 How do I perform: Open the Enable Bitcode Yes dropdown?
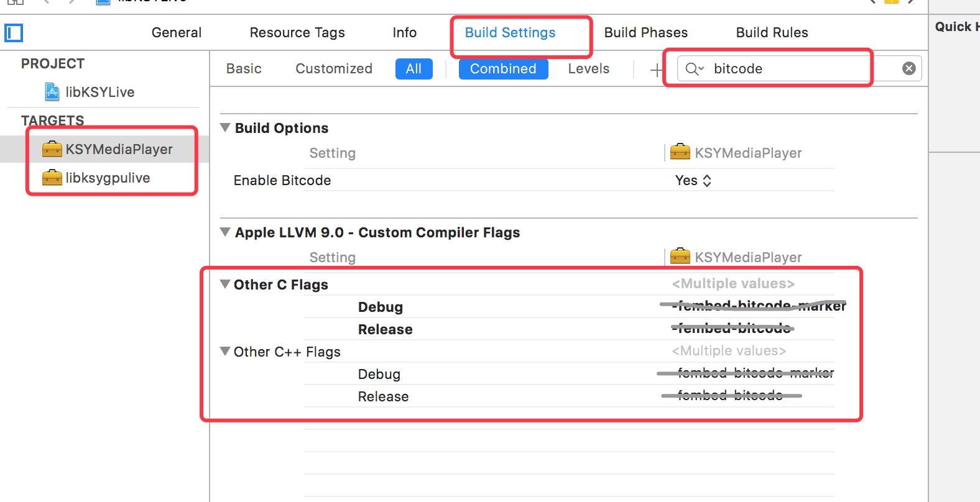tap(693, 180)
